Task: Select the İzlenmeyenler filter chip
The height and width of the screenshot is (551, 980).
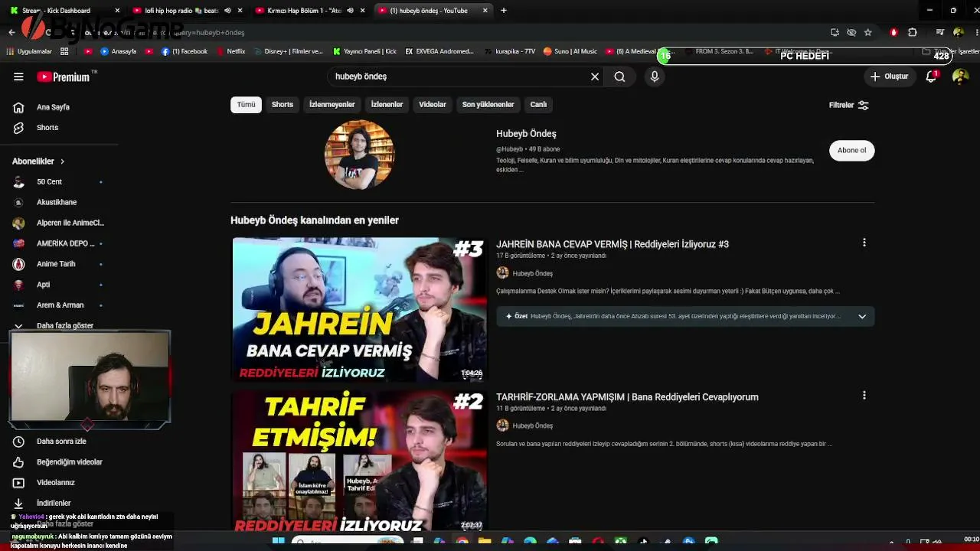Action: coord(332,105)
